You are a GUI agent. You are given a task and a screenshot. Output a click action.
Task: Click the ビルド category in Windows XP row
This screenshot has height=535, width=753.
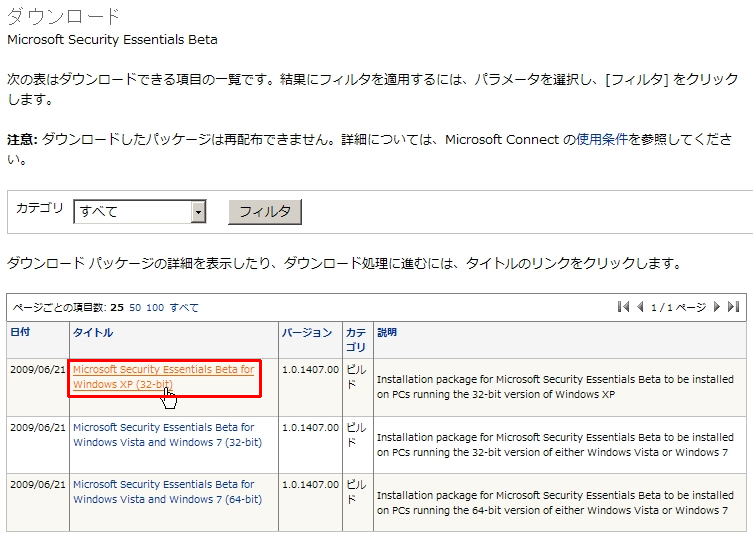[356, 377]
